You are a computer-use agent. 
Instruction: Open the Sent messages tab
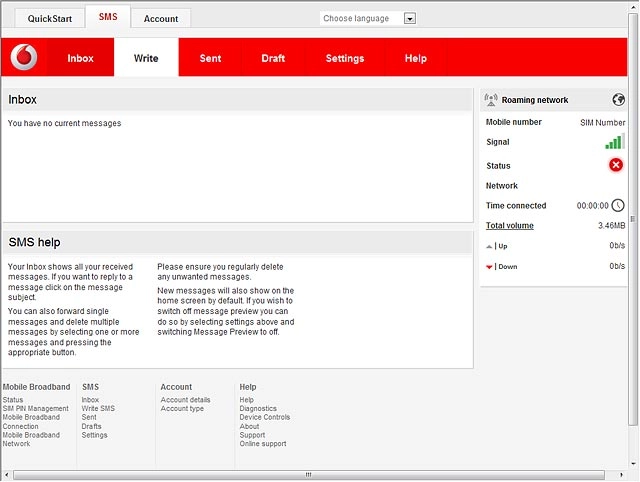210,58
